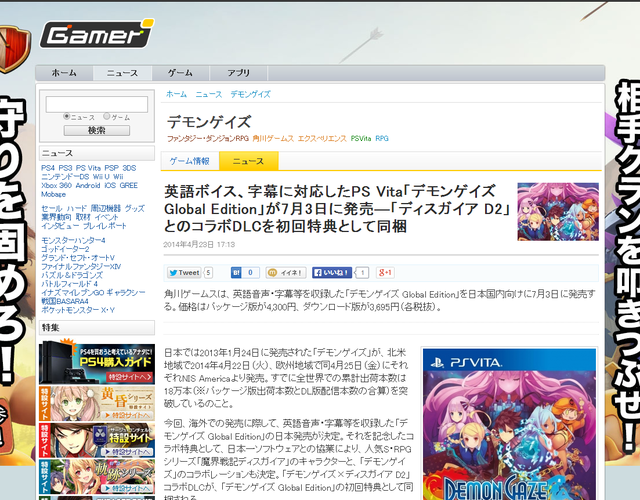Switch to the ゲーム情報 tab
This screenshot has width=640, height=500.
[x=190, y=161]
